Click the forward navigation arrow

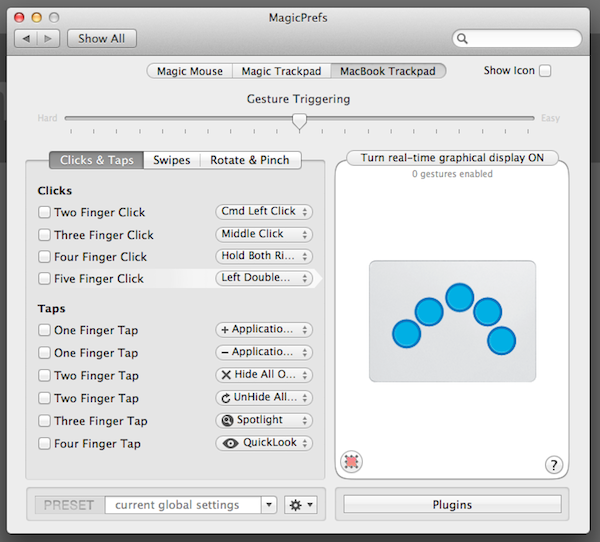tap(48, 39)
